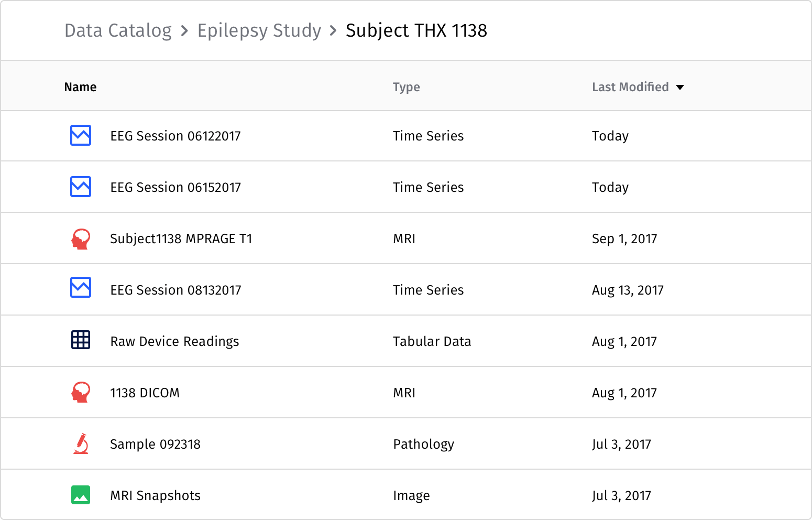812x520 pixels.
Task: Click the MRI head icon beside Subject1138 MPRAGE T1
Action: [x=81, y=239]
